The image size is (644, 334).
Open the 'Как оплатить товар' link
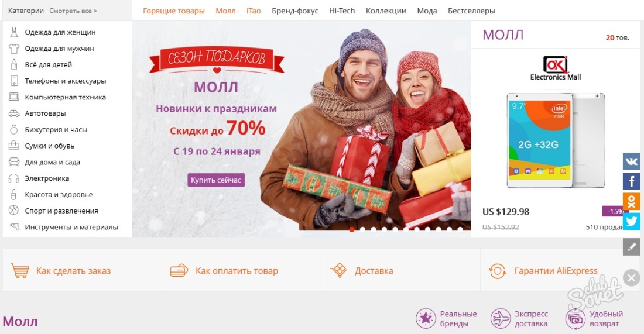pyautogui.click(x=237, y=271)
